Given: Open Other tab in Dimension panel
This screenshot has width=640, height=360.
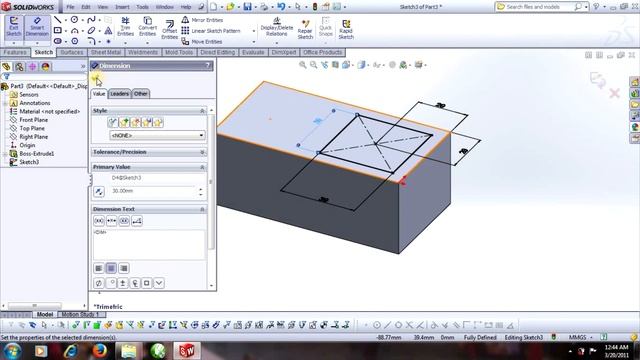Looking at the screenshot, I should pos(141,94).
